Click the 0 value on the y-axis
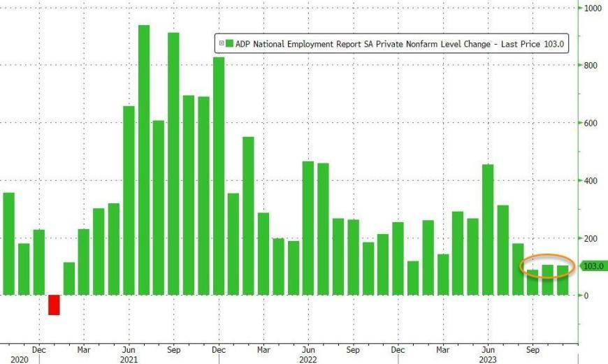The height and width of the screenshot is (364, 608). tap(587, 296)
